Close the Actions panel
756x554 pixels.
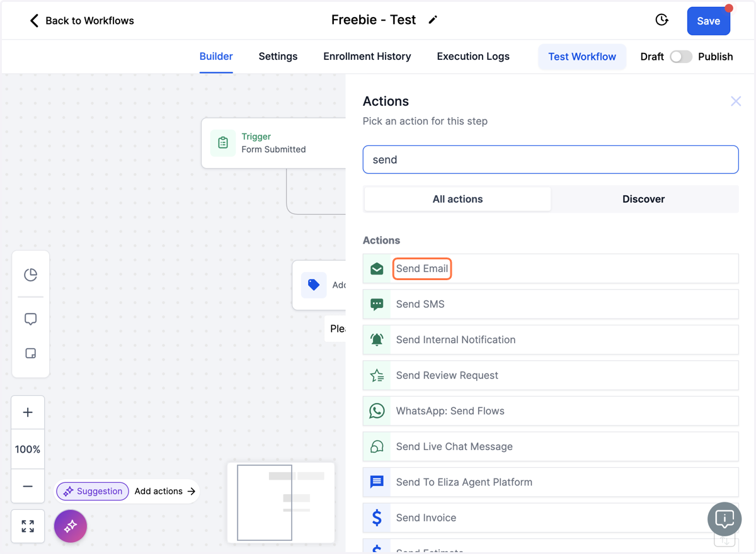click(736, 101)
